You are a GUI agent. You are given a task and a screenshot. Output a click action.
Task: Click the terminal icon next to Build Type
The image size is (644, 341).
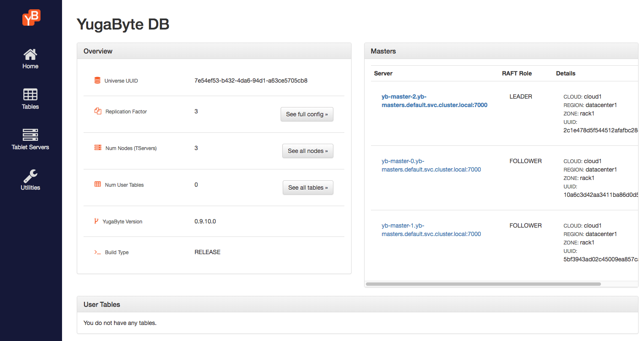97,252
